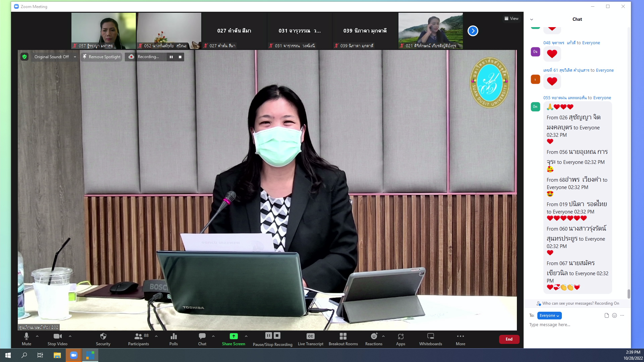Screen dimensions: 644x362
Task: Click the red End meeting button
Action: 509,339
